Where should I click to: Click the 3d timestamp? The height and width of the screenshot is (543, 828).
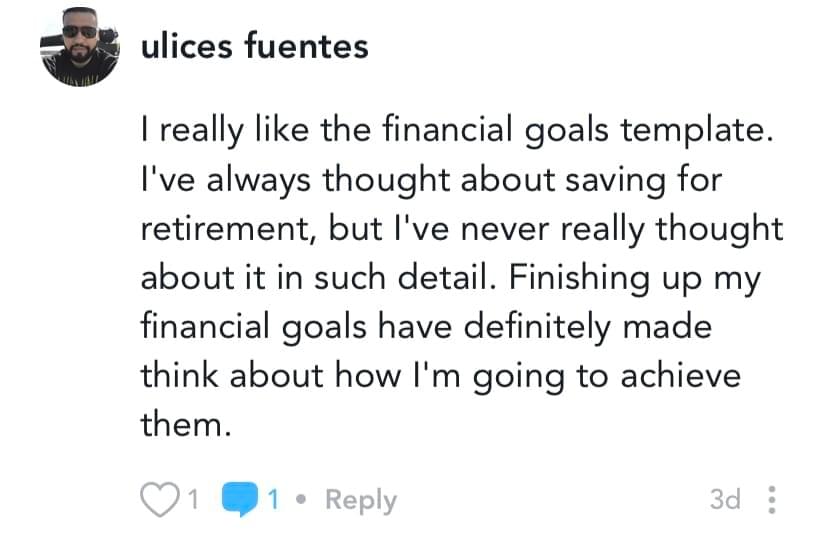tap(725, 499)
